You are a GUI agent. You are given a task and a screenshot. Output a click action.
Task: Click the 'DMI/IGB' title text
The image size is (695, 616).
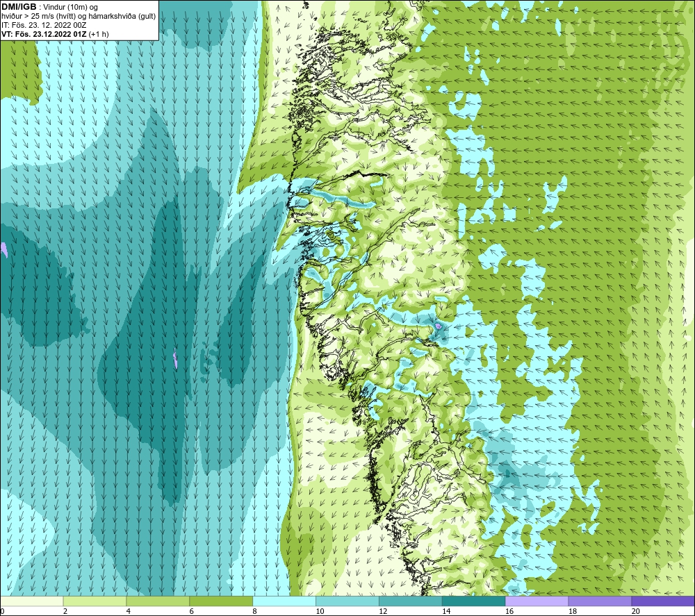(19, 7)
